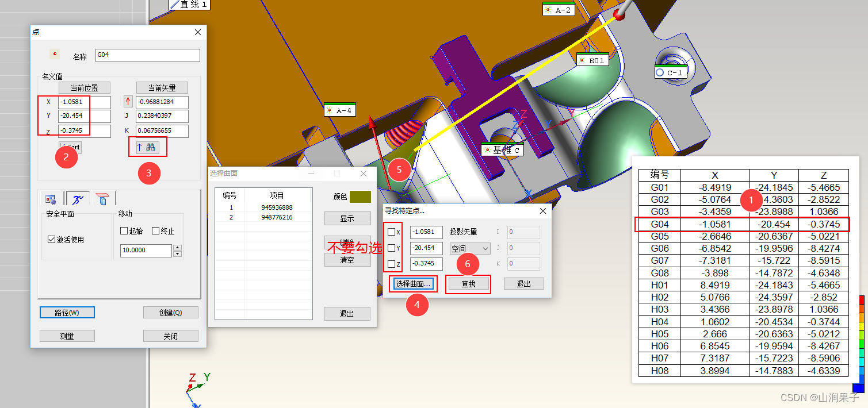868x408 pixels.
Task: Open the red plane and cylinder tab
Action: [x=101, y=199]
